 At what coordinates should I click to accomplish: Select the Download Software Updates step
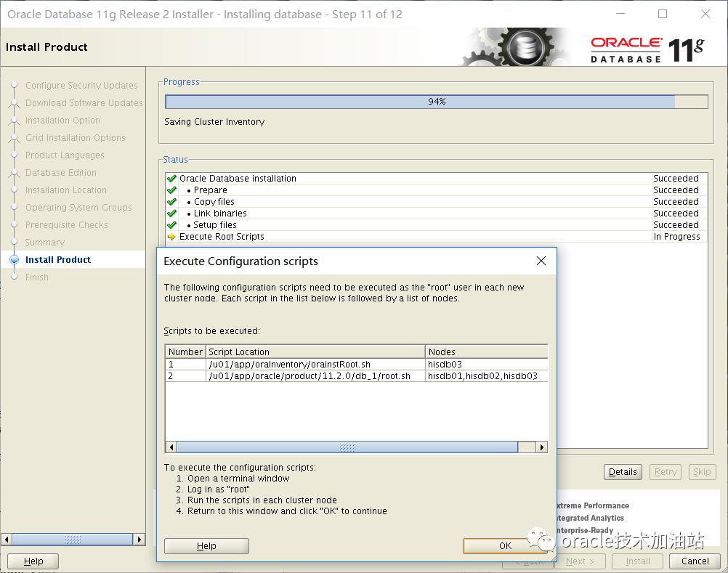84,102
